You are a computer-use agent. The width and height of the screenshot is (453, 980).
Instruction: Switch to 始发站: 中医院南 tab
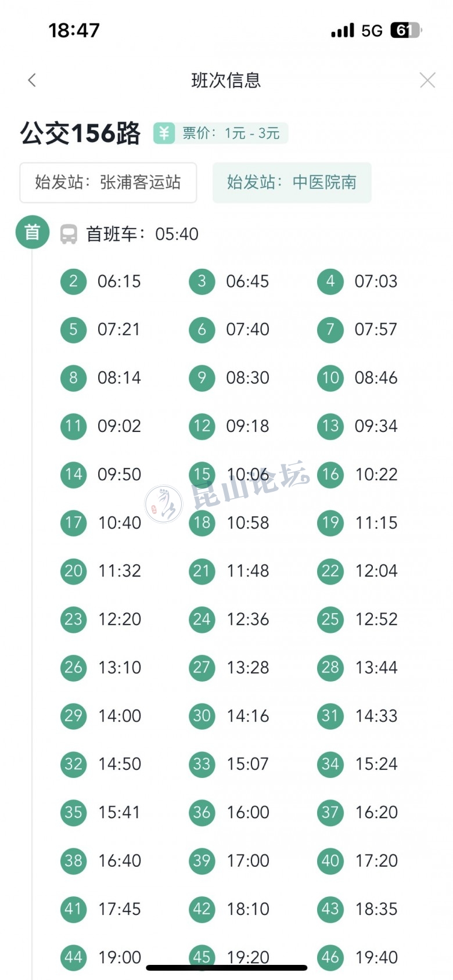pos(292,182)
